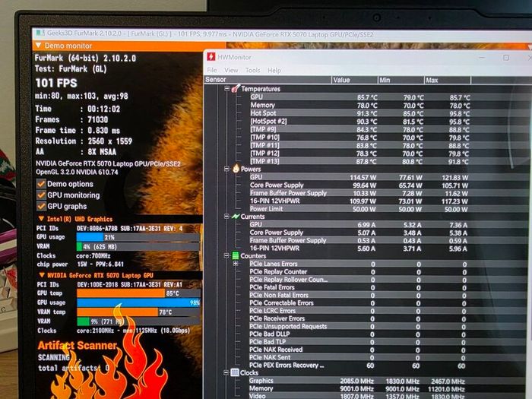Open the Tools menu in HWMonitor

[x=253, y=70]
